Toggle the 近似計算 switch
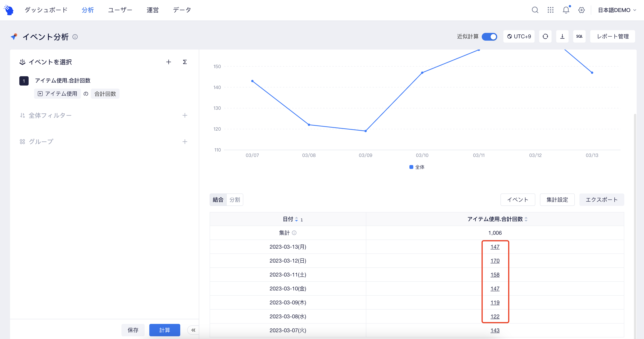This screenshot has width=644, height=339. click(x=489, y=37)
